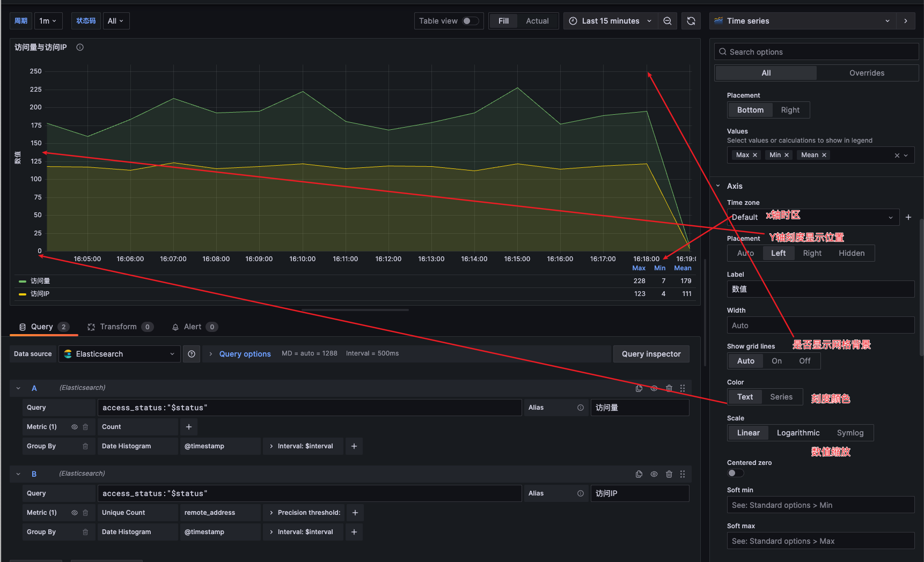The image size is (924, 562).
Task: Duplicate query A using its copy icon
Action: tap(639, 388)
